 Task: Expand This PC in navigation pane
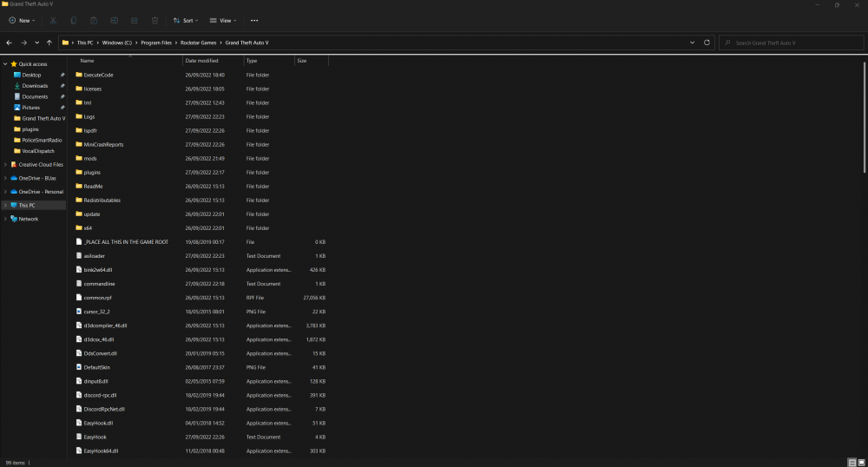point(5,205)
